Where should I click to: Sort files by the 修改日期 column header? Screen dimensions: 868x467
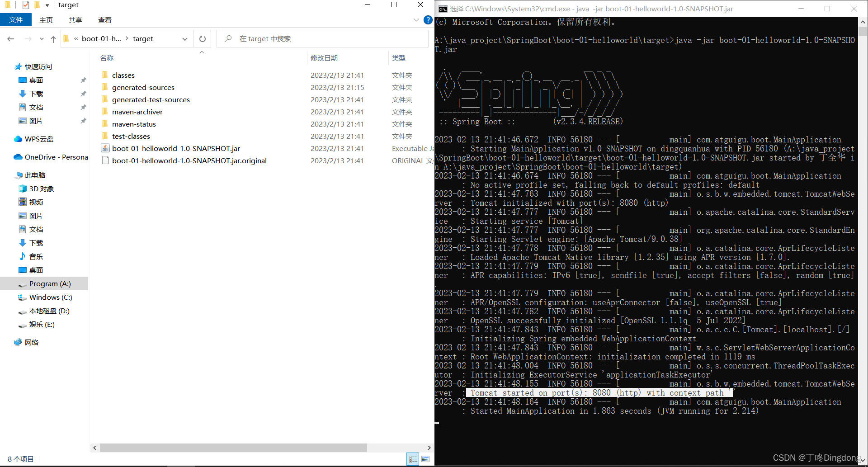[324, 58]
